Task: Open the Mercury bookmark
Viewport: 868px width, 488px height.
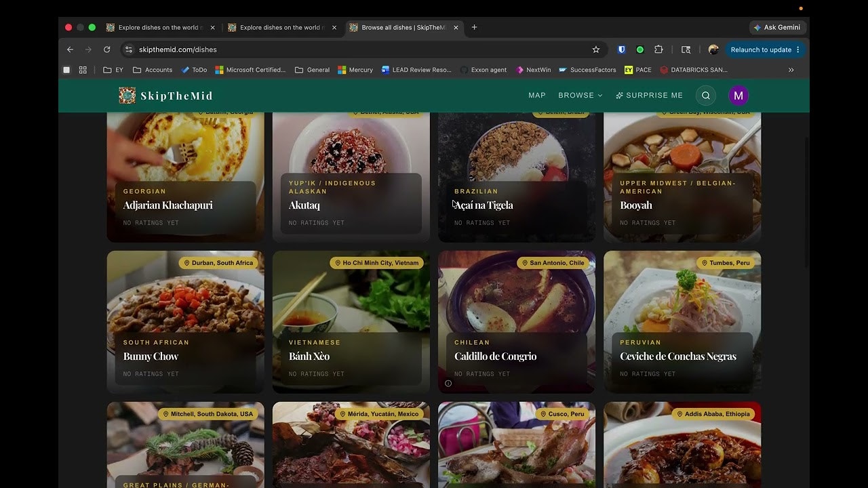Action: (355, 70)
